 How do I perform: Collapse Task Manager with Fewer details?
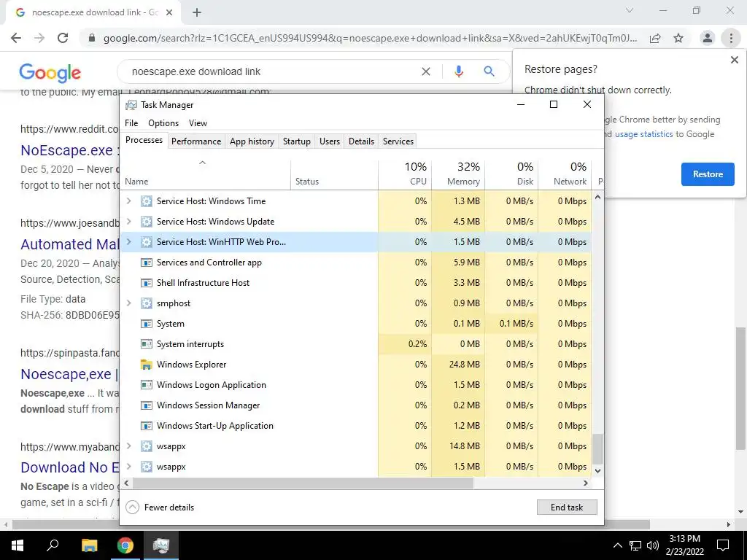160,507
